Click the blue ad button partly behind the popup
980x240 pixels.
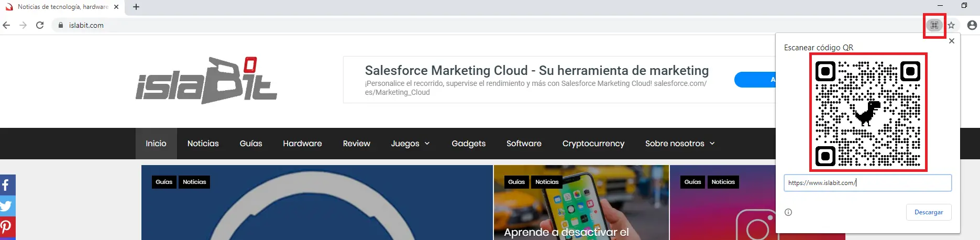point(755,80)
